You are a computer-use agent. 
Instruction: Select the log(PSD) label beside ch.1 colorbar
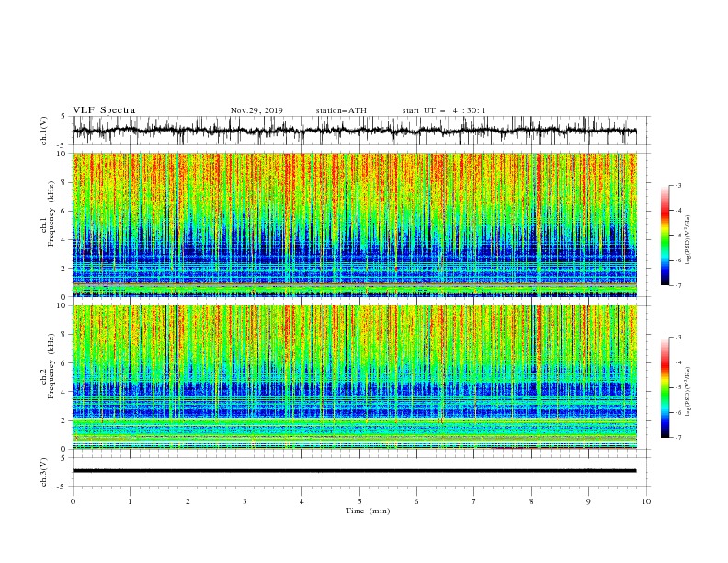point(688,239)
